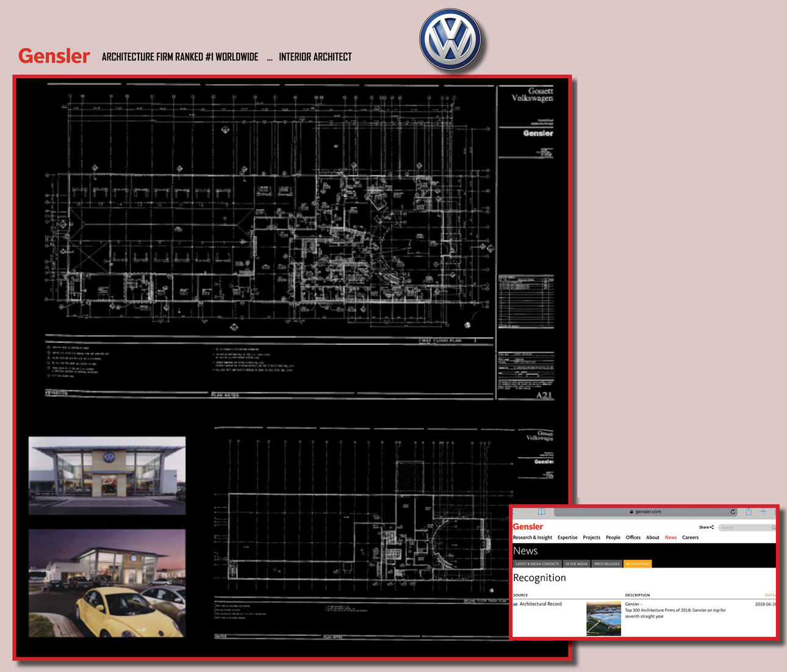Image resolution: width=787 pixels, height=672 pixels.
Task: Open Top 300 Architecture Firms article
Action: (x=675, y=613)
